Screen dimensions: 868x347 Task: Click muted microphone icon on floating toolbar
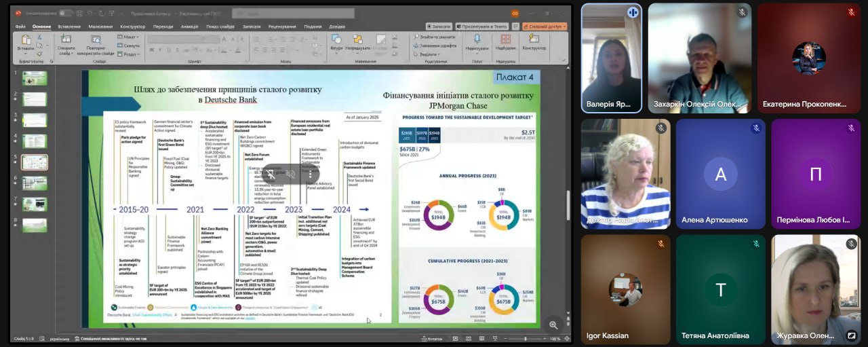[x=271, y=174]
